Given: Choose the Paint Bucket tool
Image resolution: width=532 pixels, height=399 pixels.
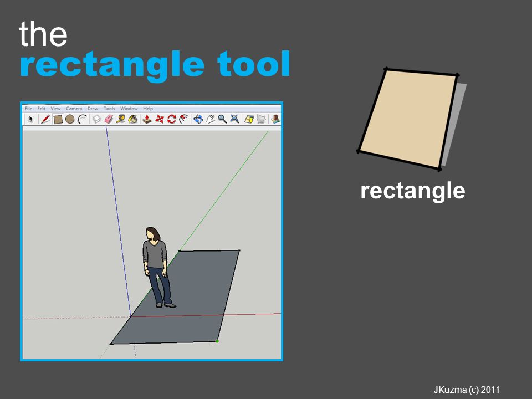Looking at the screenshot, I should tap(132, 119).
